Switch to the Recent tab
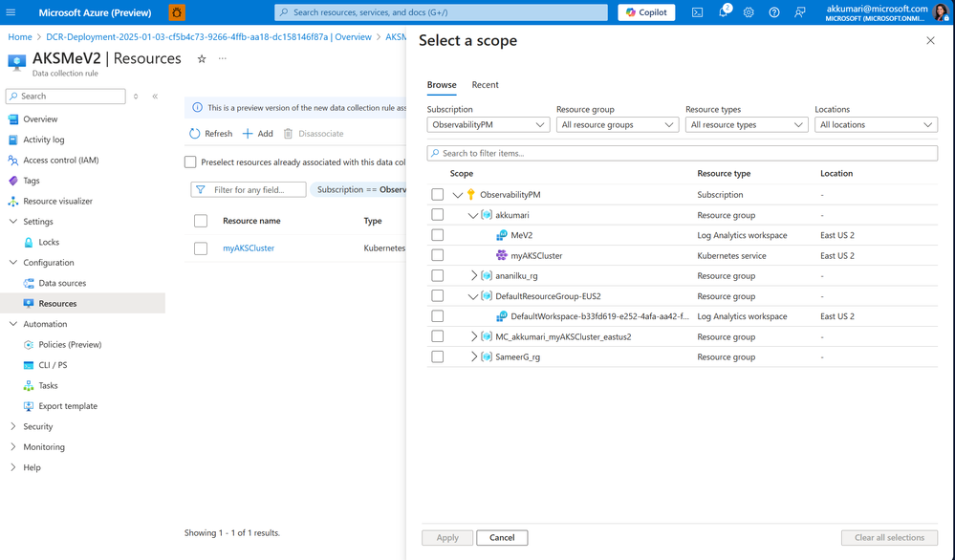This screenshot has height=560, width=955. pos(485,85)
